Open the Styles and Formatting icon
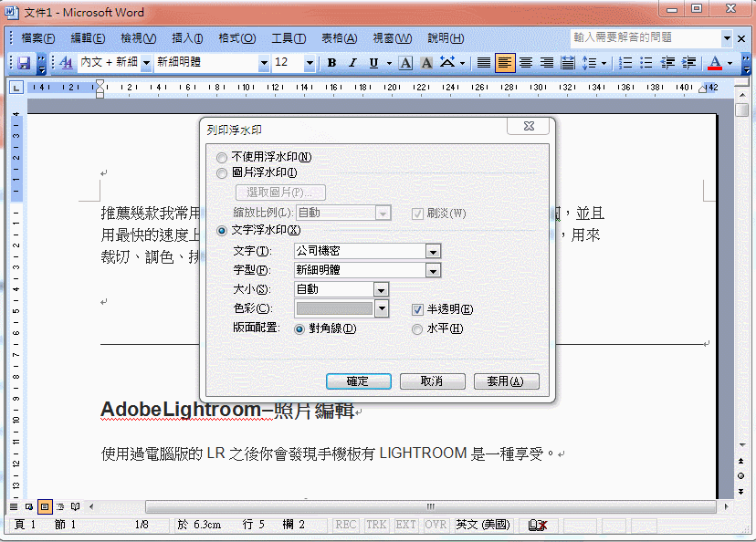 pyautogui.click(x=66, y=63)
